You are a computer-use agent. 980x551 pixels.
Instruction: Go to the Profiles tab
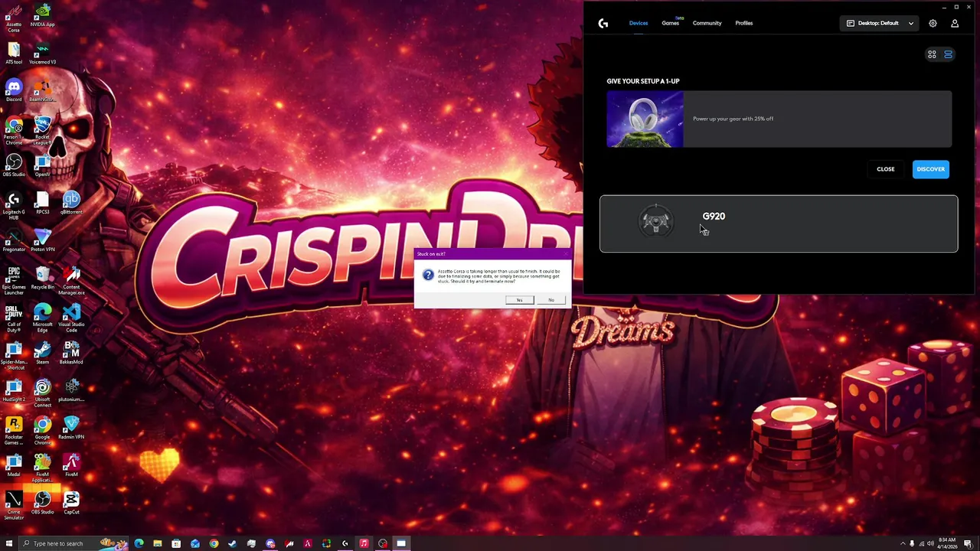743,23
